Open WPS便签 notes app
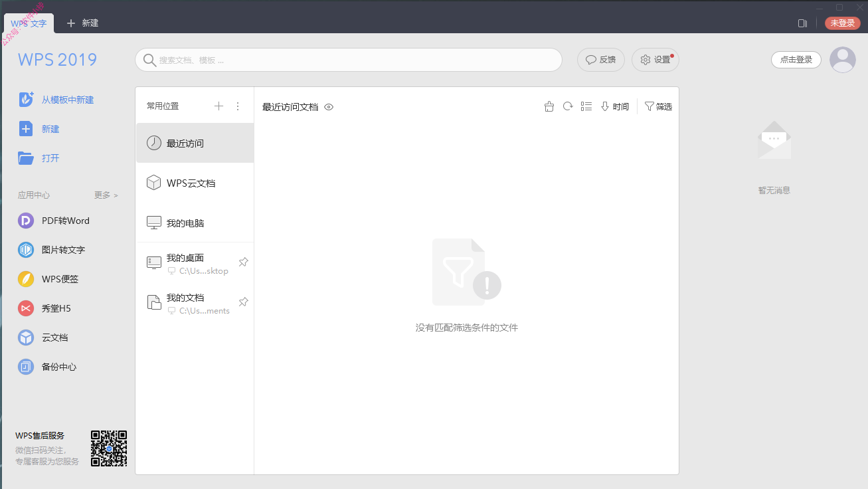The height and width of the screenshot is (489, 868). coord(48,279)
